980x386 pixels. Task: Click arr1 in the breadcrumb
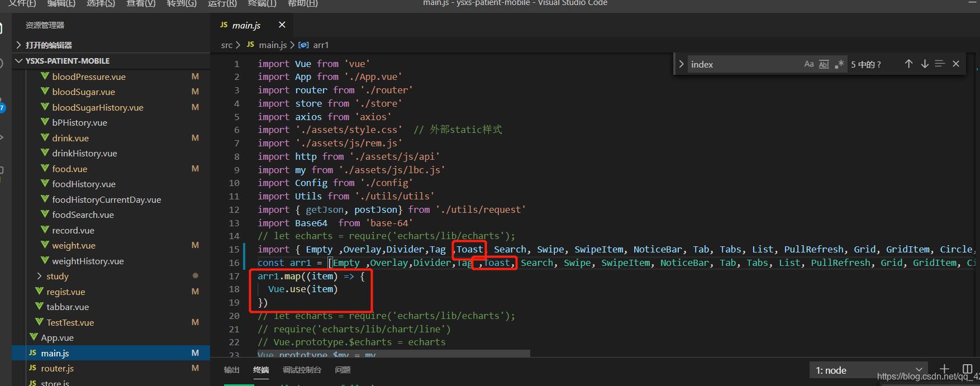point(321,45)
